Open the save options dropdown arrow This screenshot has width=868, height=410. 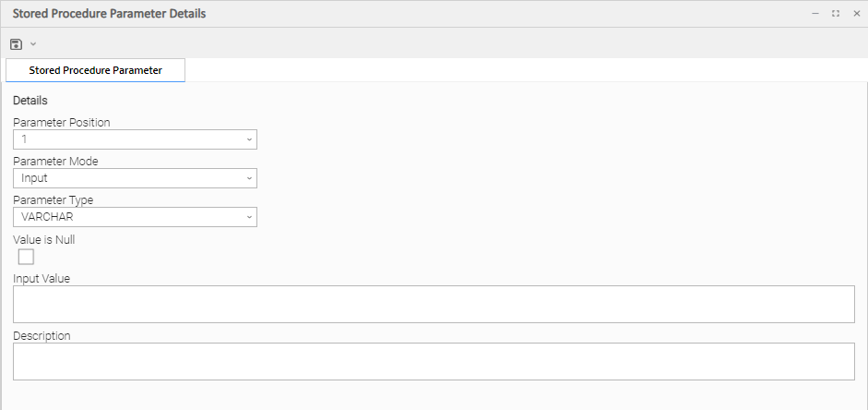33,44
